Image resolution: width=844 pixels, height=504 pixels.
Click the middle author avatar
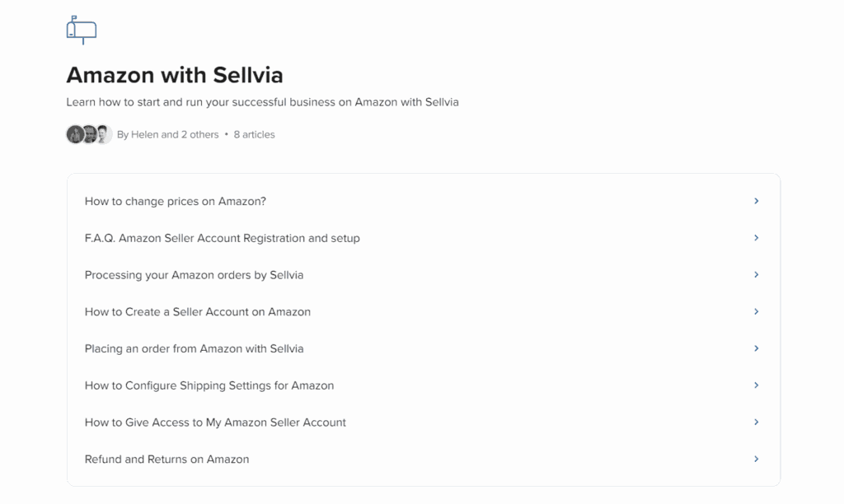click(x=89, y=134)
